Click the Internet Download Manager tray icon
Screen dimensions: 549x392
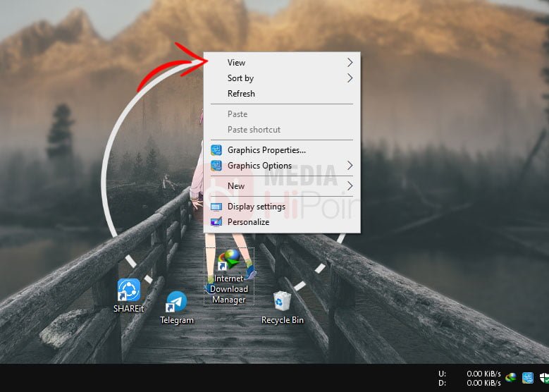[x=511, y=377]
